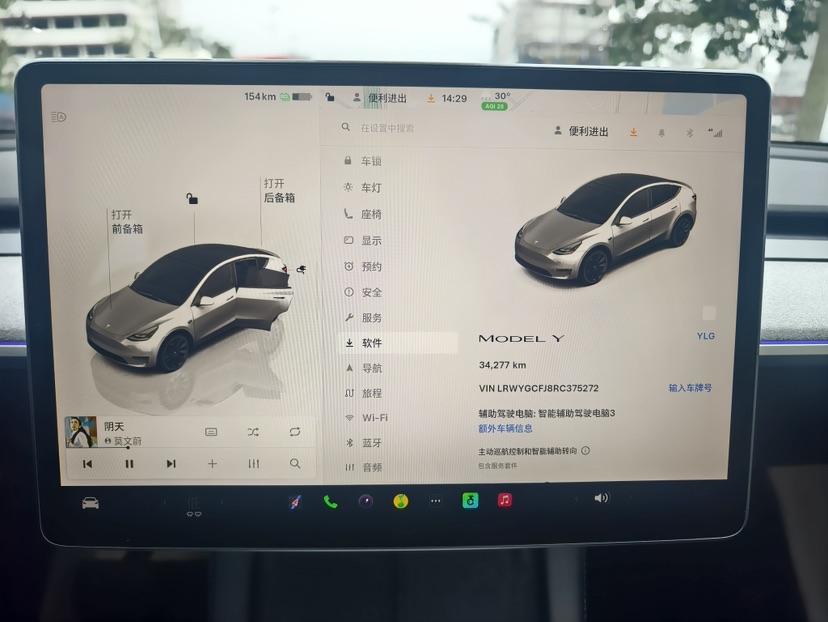Click the 154 km range battery indicator
This screenshot has height=622, width=828.
pyautogui.click(x=278, y=97)
